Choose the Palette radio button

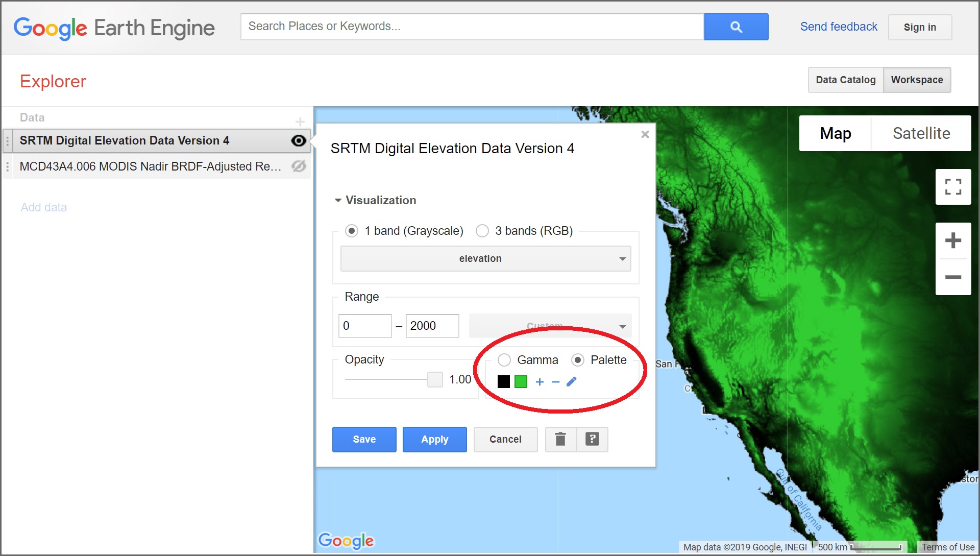578,360
